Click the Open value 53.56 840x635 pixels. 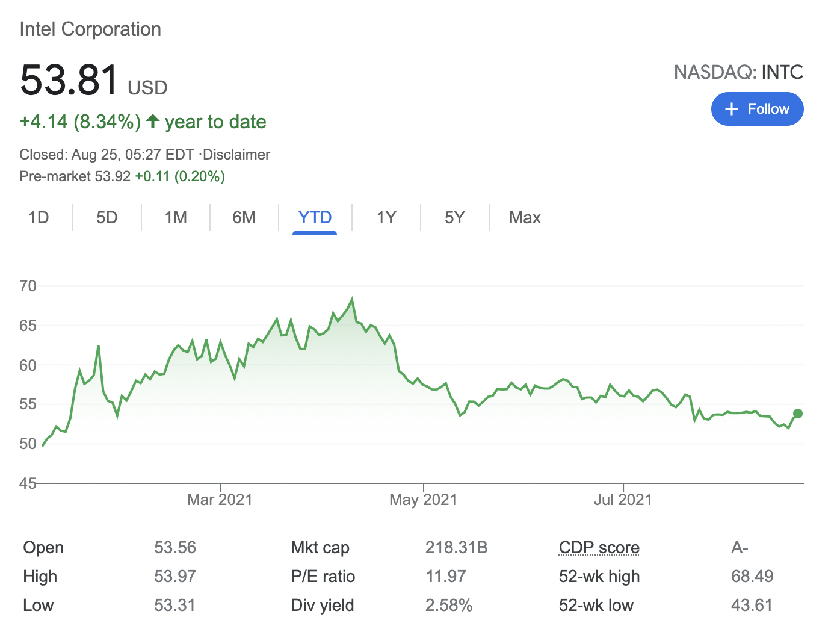[x=175, y=547]
